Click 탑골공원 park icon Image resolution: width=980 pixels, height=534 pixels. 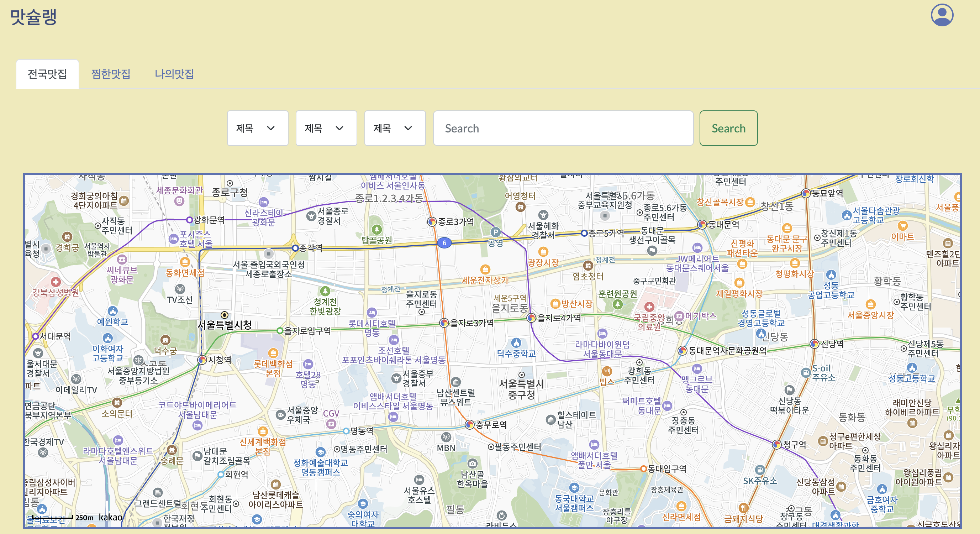(x=376, y=230)
